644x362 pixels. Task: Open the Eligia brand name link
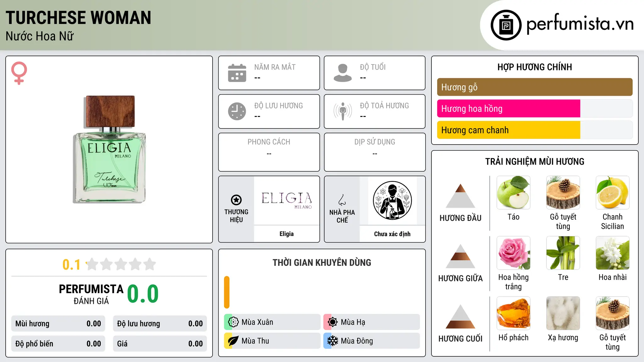coord(286,234)
